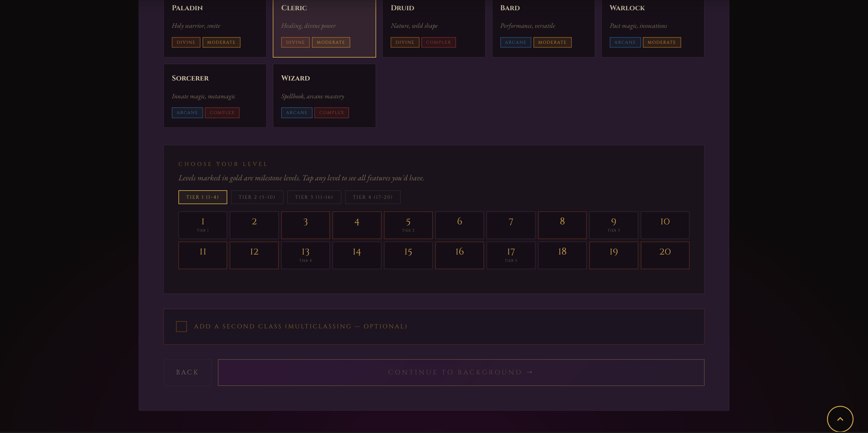The height and width of the screenshot is (433, 868).
Task: Pick level 12 tile
Action: point(254,255)
